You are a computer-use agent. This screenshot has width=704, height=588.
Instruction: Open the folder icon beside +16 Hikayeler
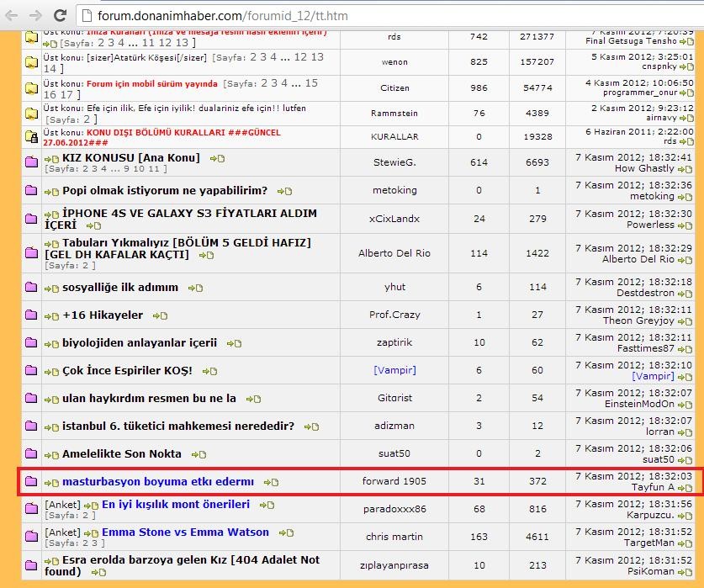pyautogui.click(x=31, y=315)
